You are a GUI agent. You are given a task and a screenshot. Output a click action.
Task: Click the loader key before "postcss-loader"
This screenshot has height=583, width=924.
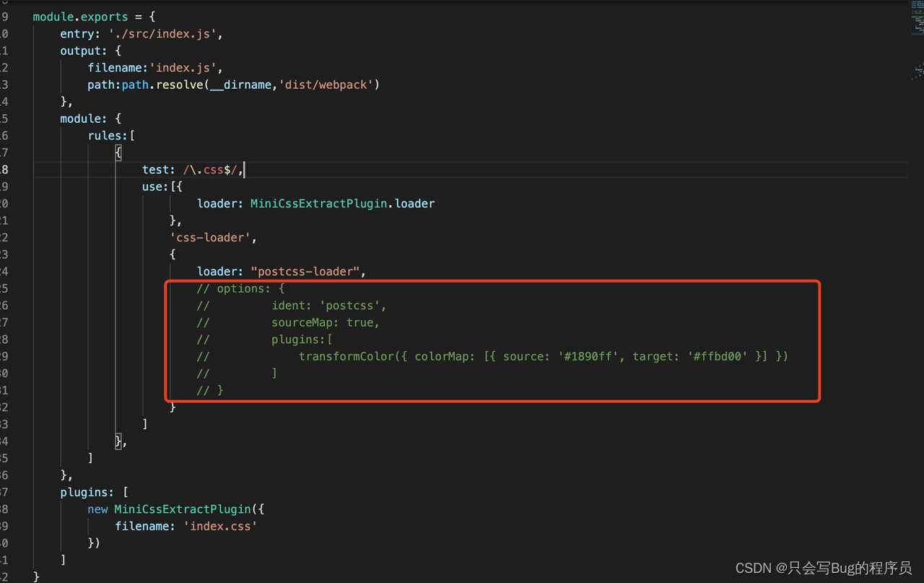(x=220, y=272)
